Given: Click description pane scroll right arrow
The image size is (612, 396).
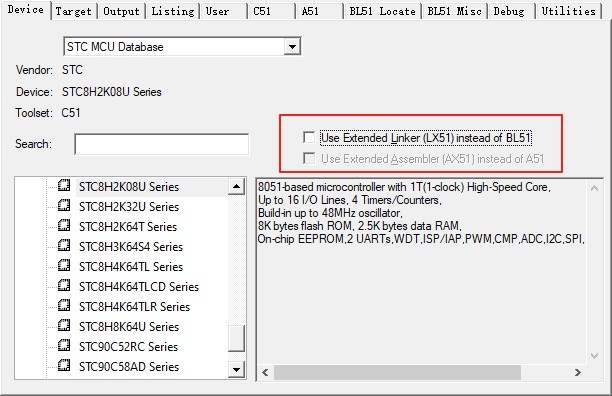Looking at the screenshot, I should click(578, 372).
